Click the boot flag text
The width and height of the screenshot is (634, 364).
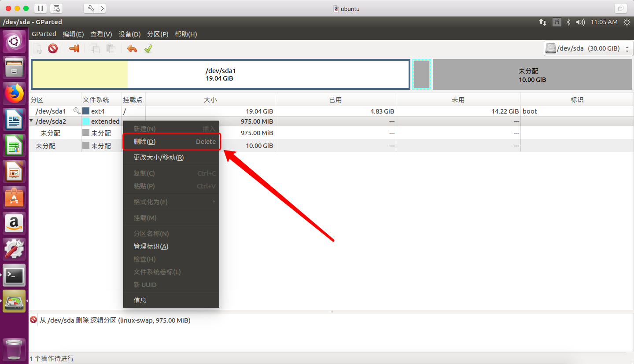coord(530,111)
